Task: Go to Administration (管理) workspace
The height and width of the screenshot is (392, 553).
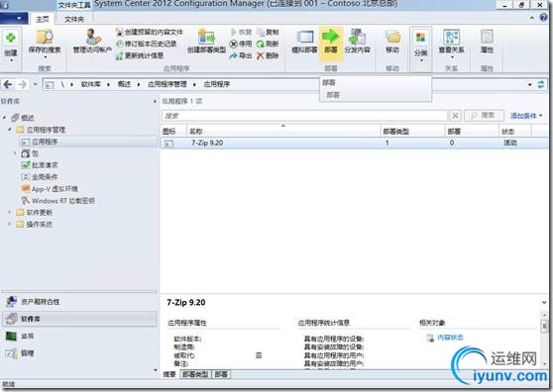Action: pos(79,353)
